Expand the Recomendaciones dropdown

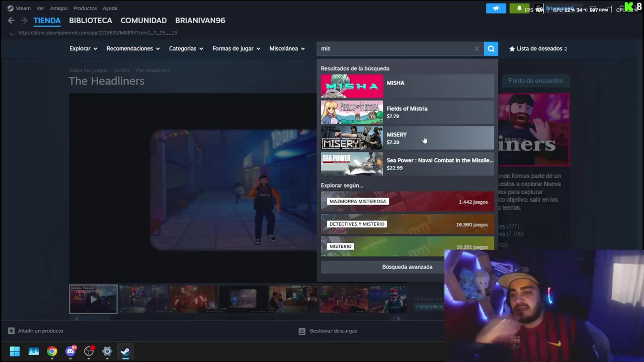tap(133, 49)
